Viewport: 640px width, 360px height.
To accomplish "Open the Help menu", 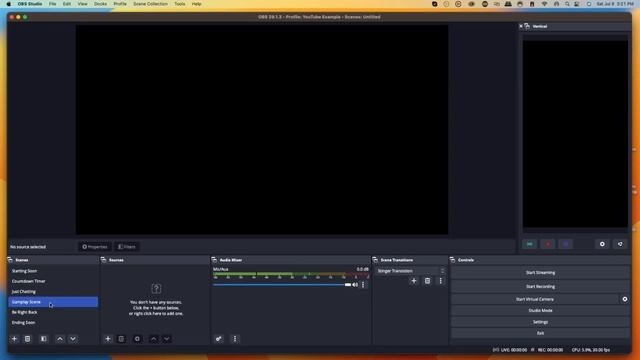I will click(197, 4).
